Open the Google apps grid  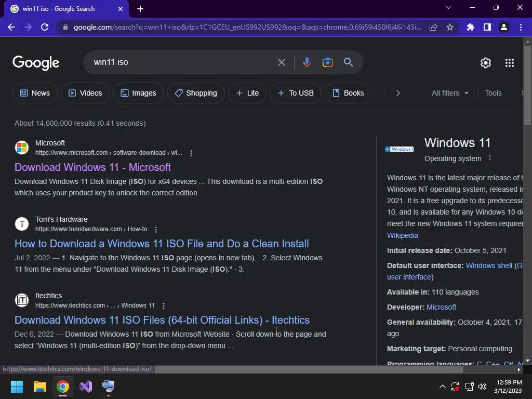pyautogui.click(x=510, y=63)
